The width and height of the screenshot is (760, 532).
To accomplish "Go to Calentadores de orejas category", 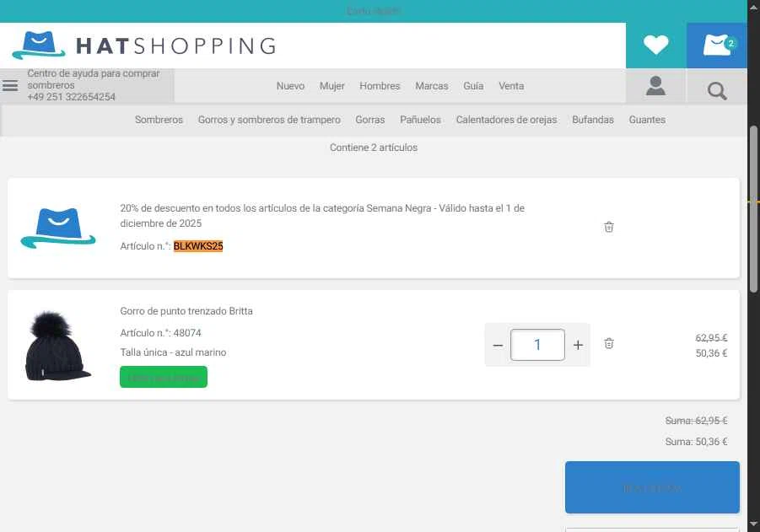I will 506,120.
